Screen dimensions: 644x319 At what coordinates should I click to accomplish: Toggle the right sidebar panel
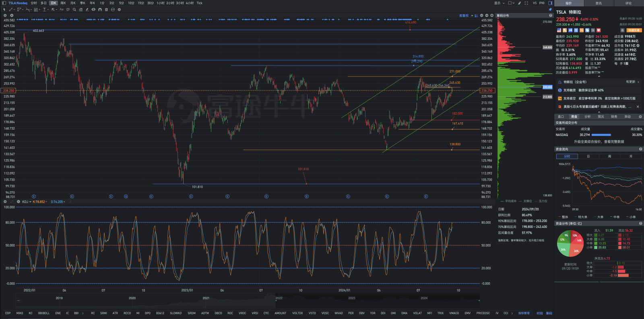click(550, 3)
